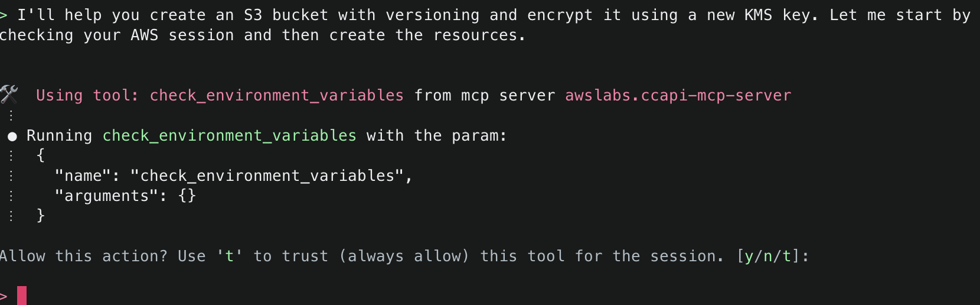Click the "Using tool:" label

[x=87, y=95]
